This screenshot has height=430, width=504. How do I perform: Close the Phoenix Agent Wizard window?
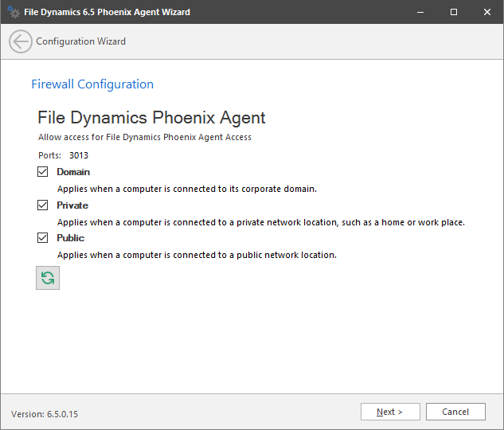[487, 12]
